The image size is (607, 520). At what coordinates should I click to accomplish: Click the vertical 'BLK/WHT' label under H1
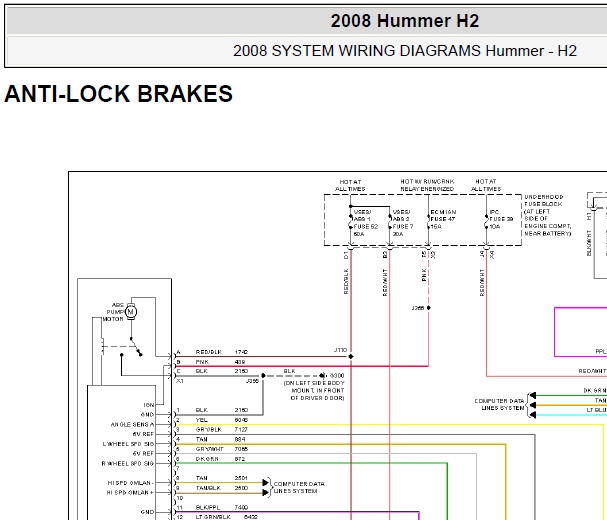[589, 243]
